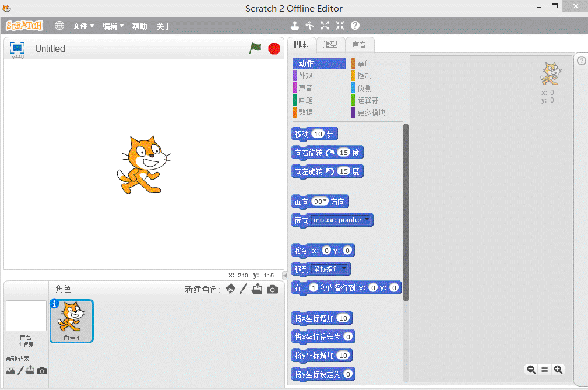Open the 编辑 menu
Screen dimensions: 588x390
coord(113,26)
